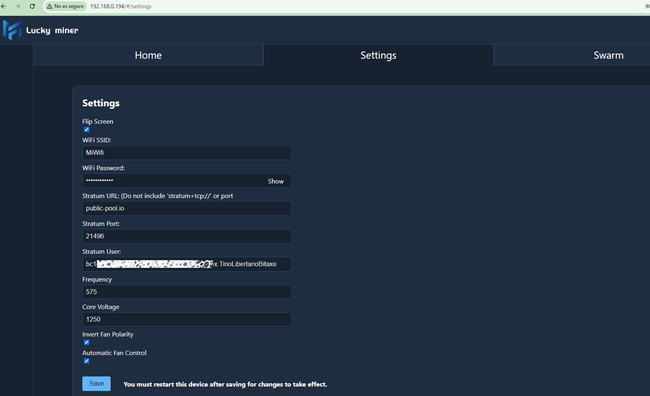
Task: Switch to the Home tab
Action: (x=148, y=55)
